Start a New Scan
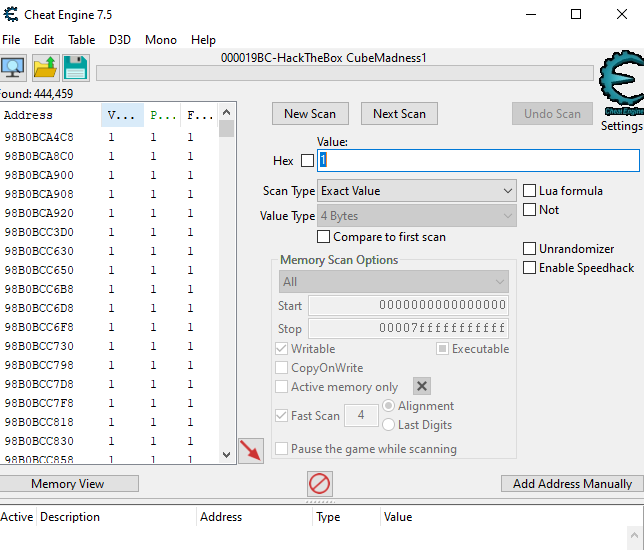The width and height of the screenshot is (644, 550). (x=310, y=114)
